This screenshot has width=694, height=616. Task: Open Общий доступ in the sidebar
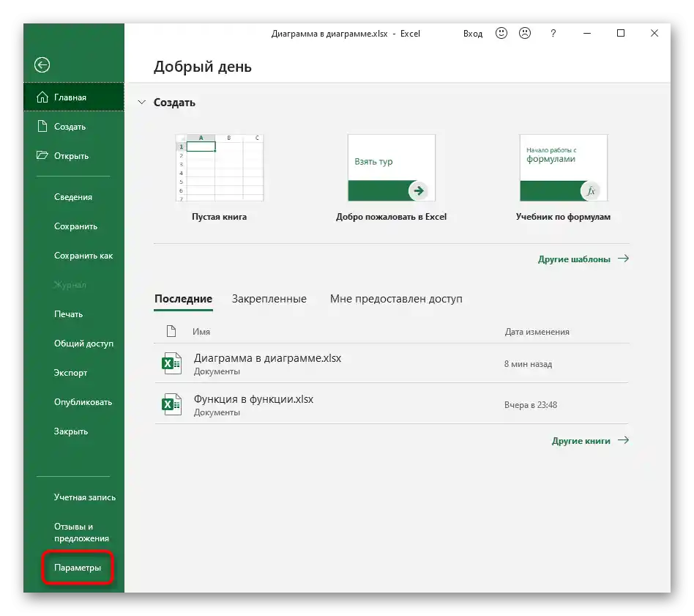83,344
